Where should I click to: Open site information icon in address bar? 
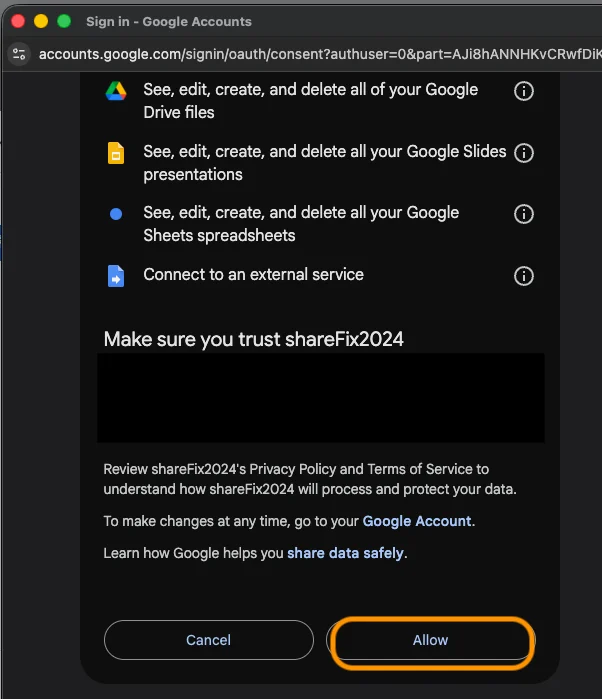18,54
